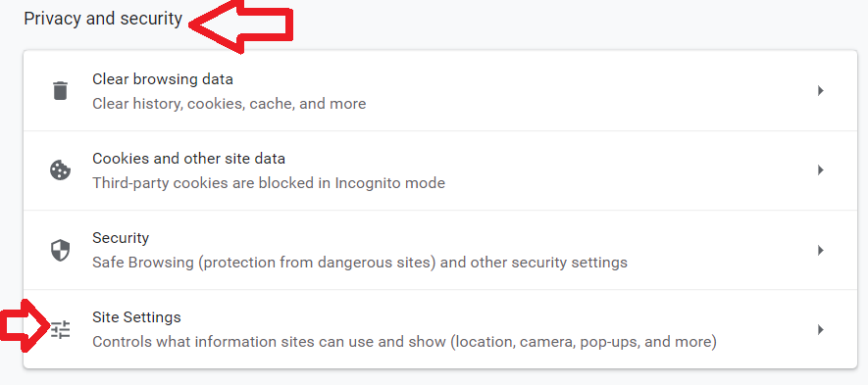This screenshot has height=385, width=868.
Task: Click the Privacy and security heading
Action: point(103,19)
